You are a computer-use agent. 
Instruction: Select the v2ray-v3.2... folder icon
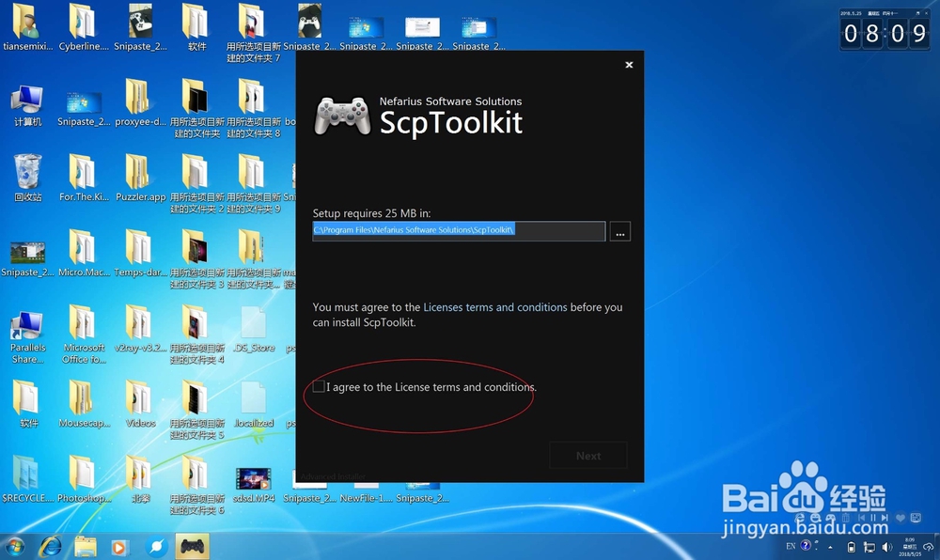tap(140, 330)
